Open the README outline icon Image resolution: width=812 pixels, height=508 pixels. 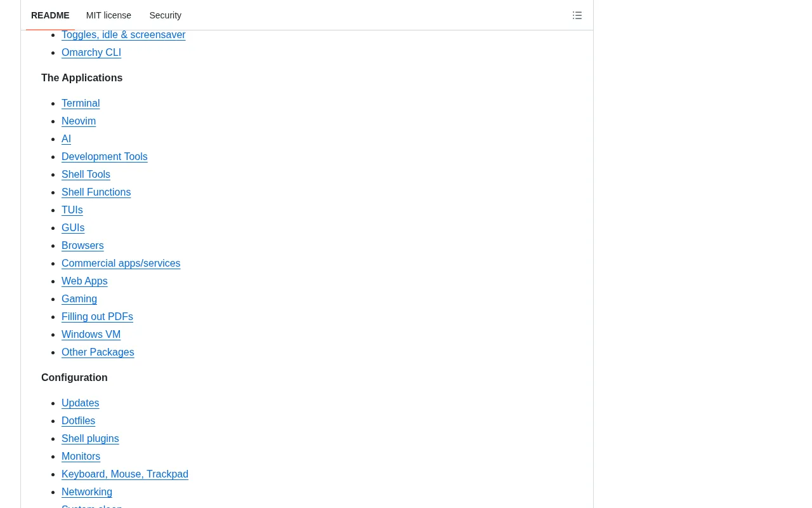(577, 15)
